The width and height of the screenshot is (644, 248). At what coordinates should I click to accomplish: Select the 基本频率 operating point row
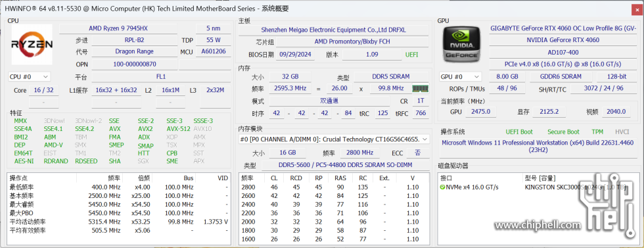pyautogui.click(x=119, y=196)
